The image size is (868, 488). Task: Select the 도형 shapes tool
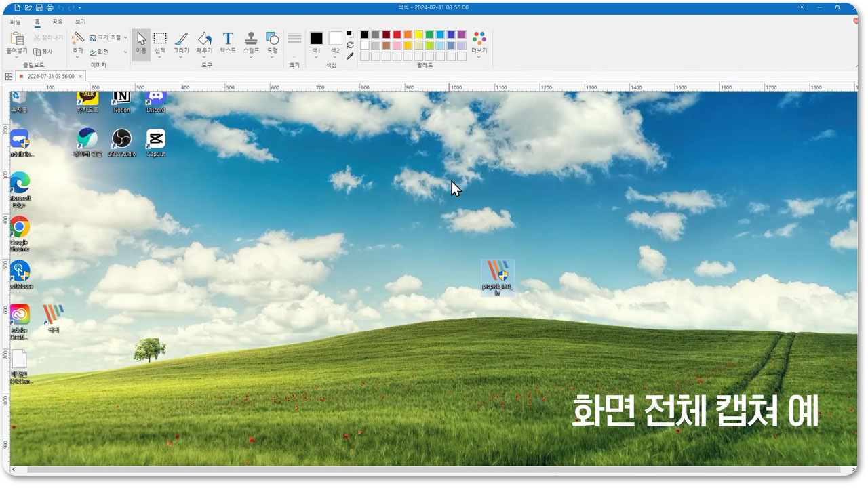point(272,39)
